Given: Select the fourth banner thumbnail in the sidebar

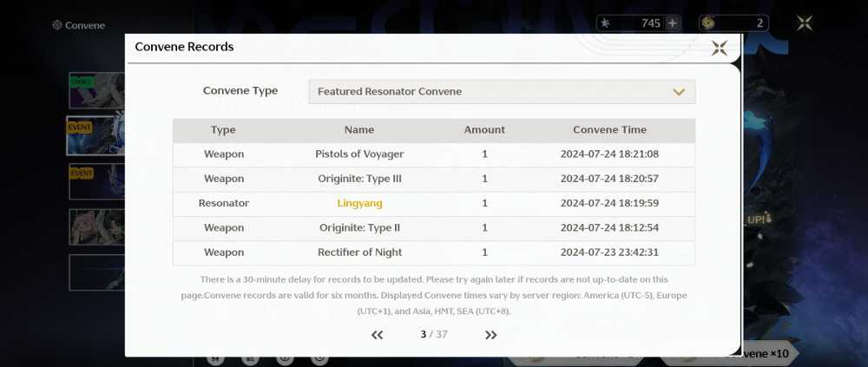Looking at the screenshot, I should 97,227.
